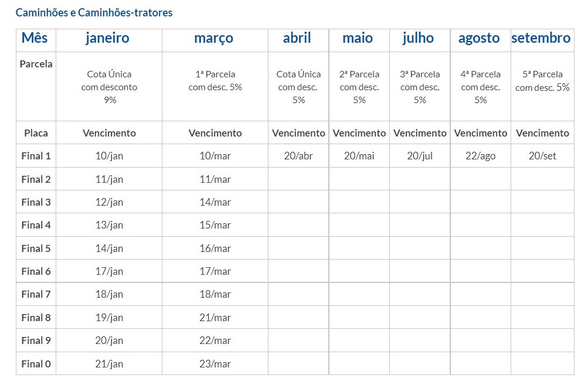Select the Cota Única com desconto 9% cell
Image resolution: width=588 pixels, height=385 pixels.
pos(110,87)
